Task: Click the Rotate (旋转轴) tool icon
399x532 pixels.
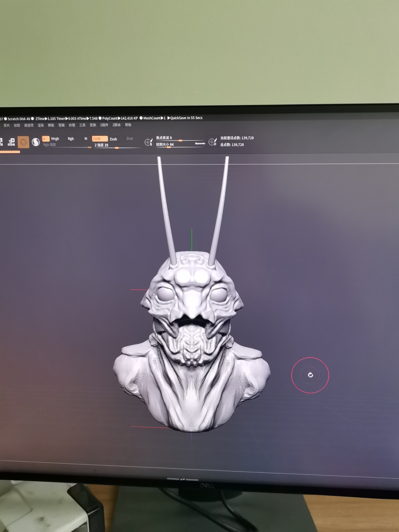Action: pyautogui.click(x=11, y=142)
